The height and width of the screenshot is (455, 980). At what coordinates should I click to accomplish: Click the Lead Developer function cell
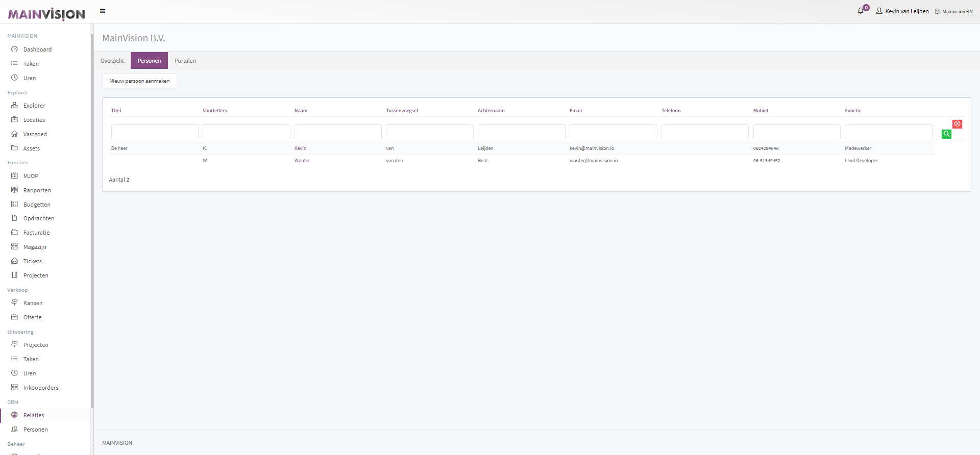pyautogui.click(x=862, y=161)
